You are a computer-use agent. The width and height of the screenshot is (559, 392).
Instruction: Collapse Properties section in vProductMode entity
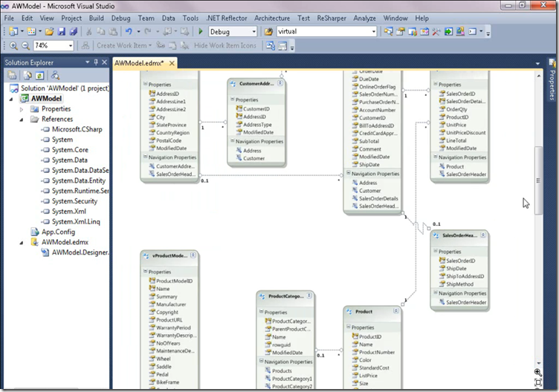tap(145, 271)
